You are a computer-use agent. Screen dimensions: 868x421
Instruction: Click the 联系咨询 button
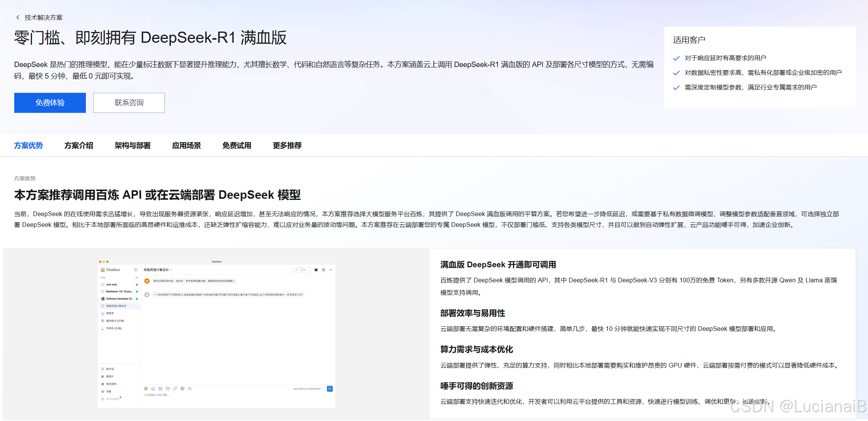[129, 103]
